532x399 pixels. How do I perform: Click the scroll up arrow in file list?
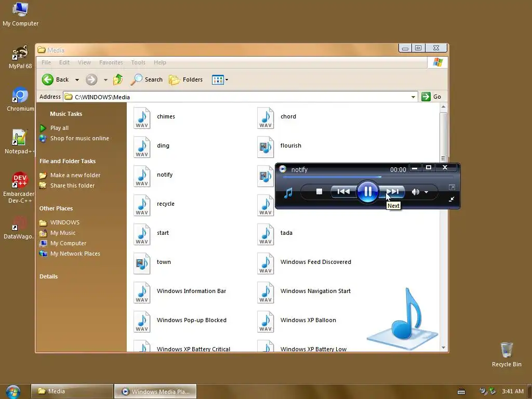[443, 107]
